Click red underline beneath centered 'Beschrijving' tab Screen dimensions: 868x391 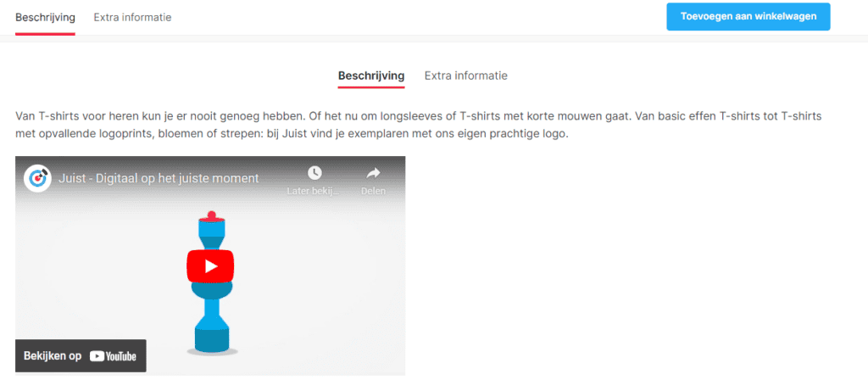pos(371,87)
